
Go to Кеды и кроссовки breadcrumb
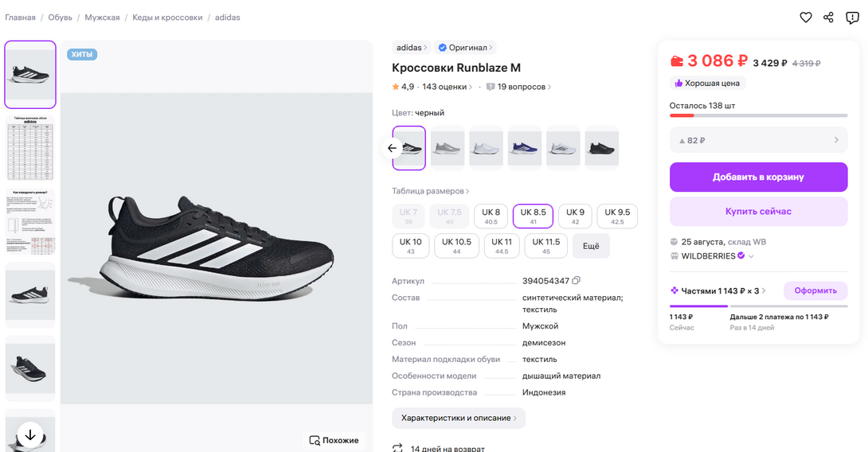click(167, 18)
